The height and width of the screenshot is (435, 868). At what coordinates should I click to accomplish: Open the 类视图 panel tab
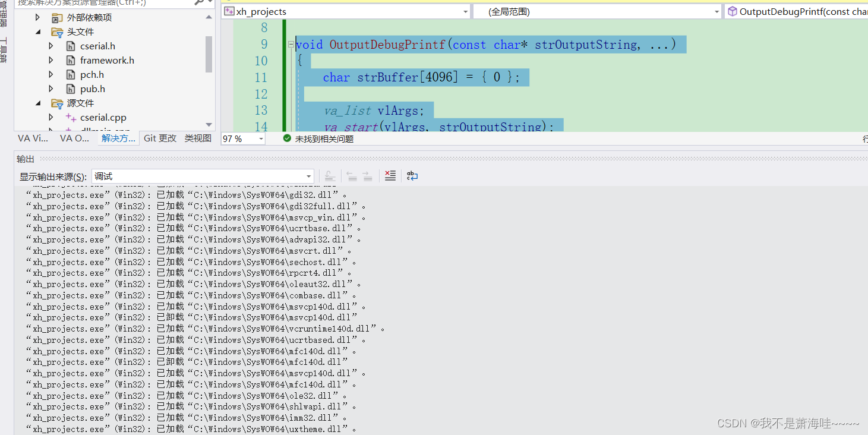pos(198,138)
